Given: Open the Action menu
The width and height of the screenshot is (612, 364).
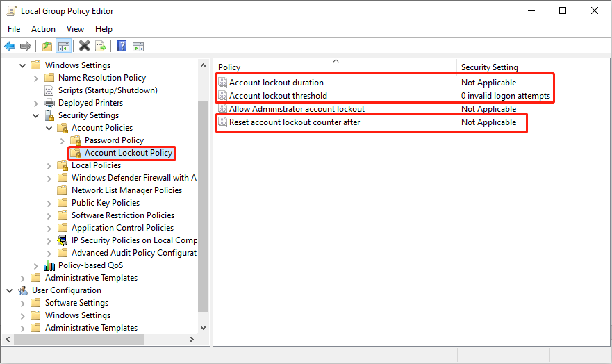Looking at the screenshot, I should pyautogui.click(x=43, y=29).
